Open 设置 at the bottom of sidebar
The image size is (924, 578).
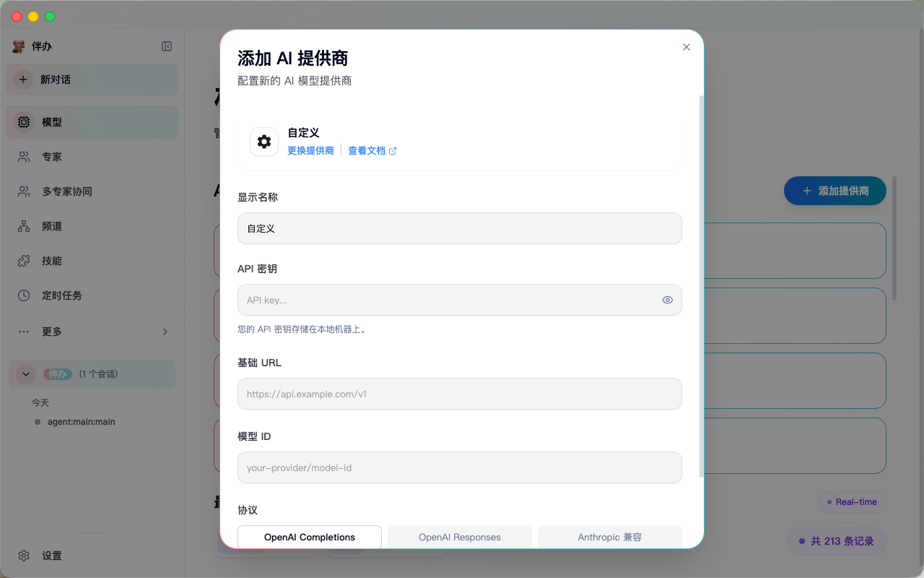tap(51, 555)
